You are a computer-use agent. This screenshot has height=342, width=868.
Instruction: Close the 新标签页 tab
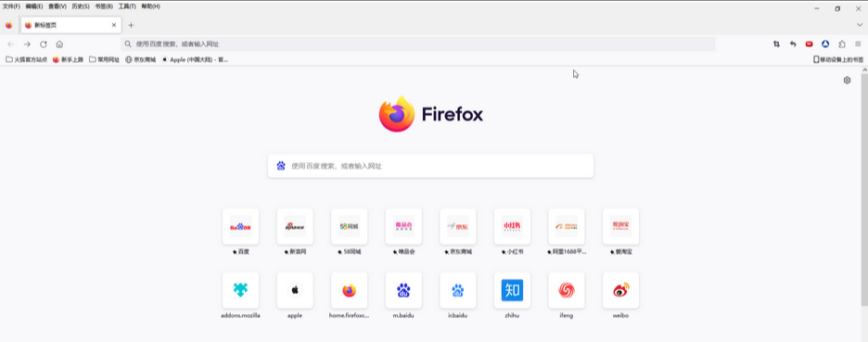coord(114,25)
